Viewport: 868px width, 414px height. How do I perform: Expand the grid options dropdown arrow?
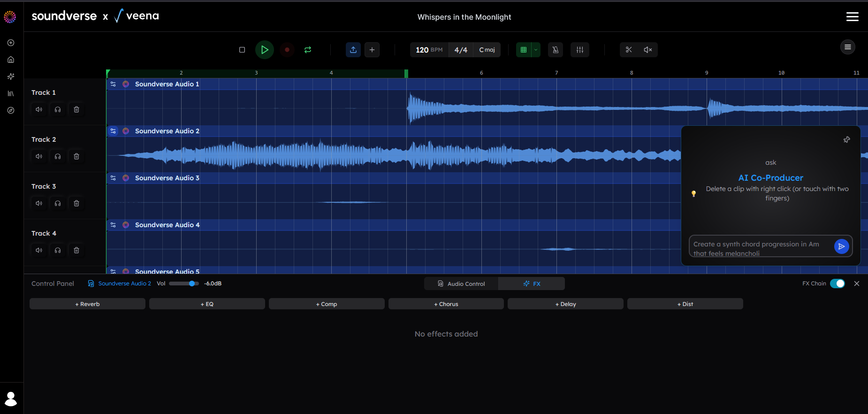(536, 50)
